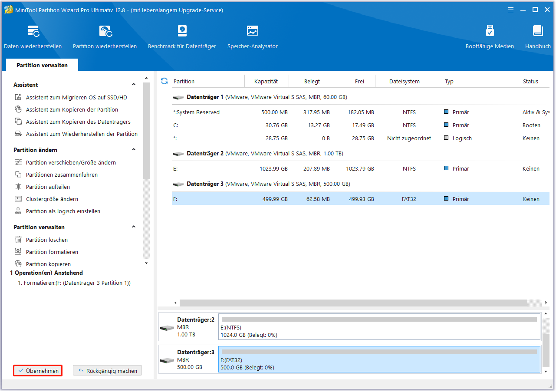Click the horizontal scrollbar of partition list
The width and height of the screenshot is (556, 392).
(353, 303)
